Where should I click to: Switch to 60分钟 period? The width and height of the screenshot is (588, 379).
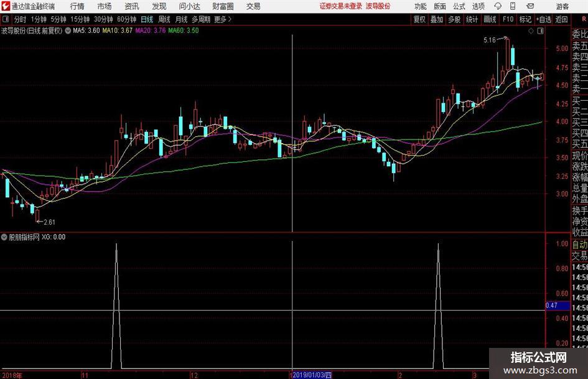[126, 19]
